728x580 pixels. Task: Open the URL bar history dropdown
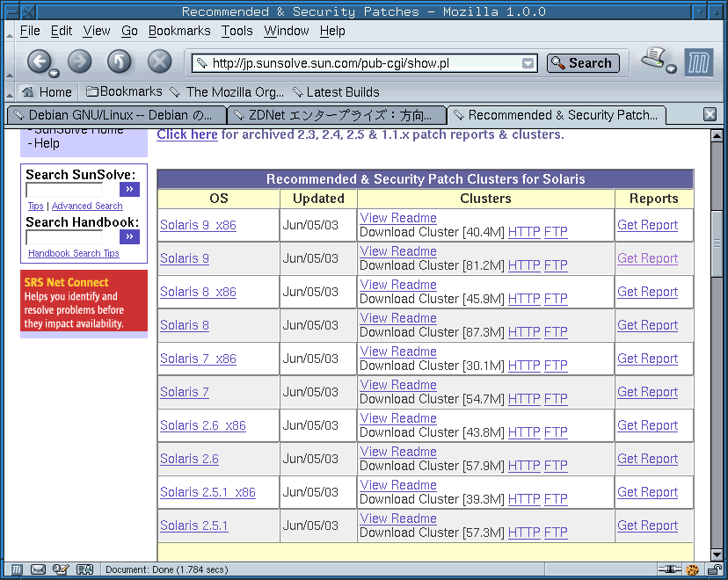pyautogui.click(x=528, y=63)
